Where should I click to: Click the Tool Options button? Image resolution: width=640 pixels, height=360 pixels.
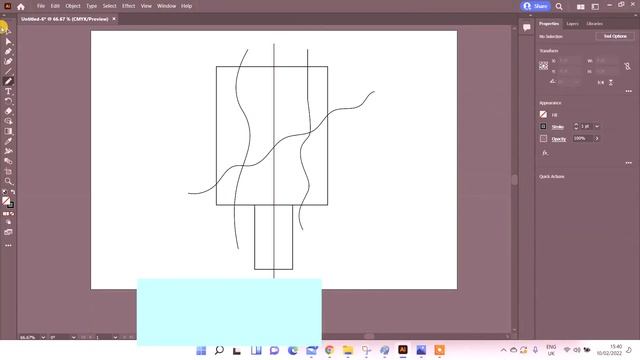coord(615,36)
